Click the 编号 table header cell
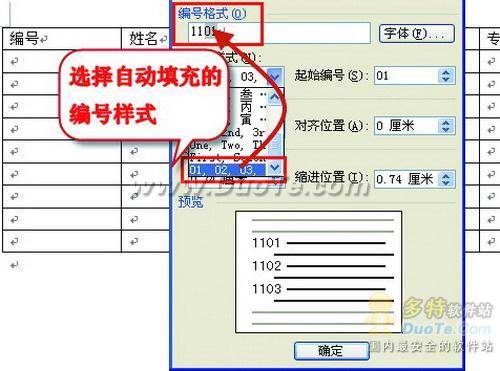Screen dimensions: 500x371 (62, 39)
